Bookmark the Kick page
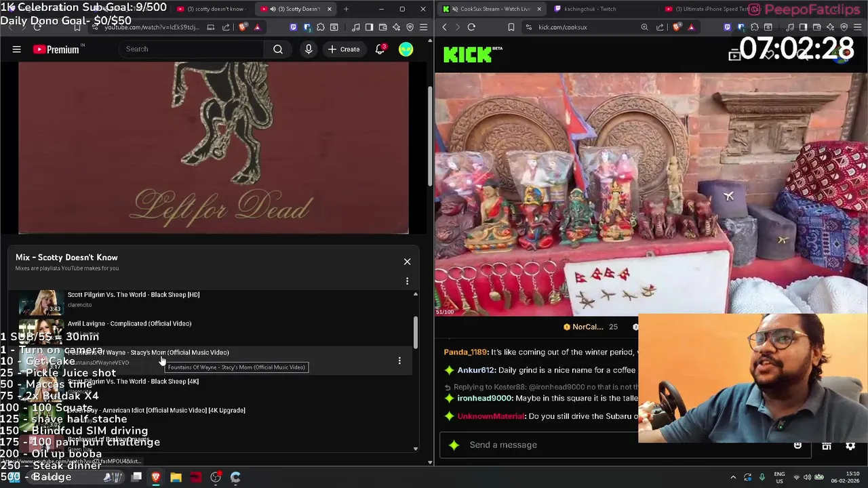Image resolution: width=868 pixels, height=488 pixels. pyautogui.click(x=511, y=27)
